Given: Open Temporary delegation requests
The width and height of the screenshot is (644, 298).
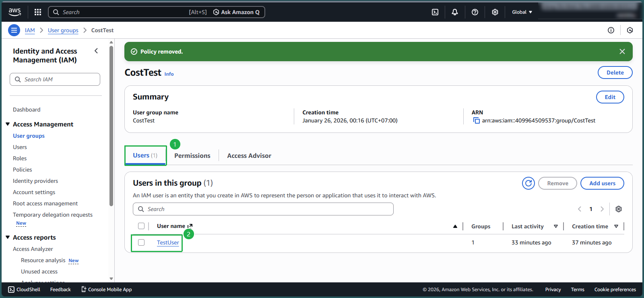Looking at the screenshot, I should point(53,215).
